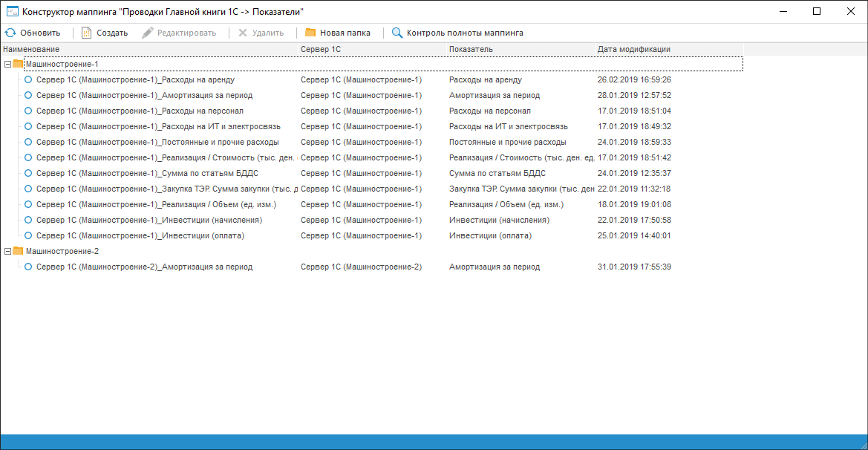
Task: Sort by the Наименование column header
Action: point(149,49)
